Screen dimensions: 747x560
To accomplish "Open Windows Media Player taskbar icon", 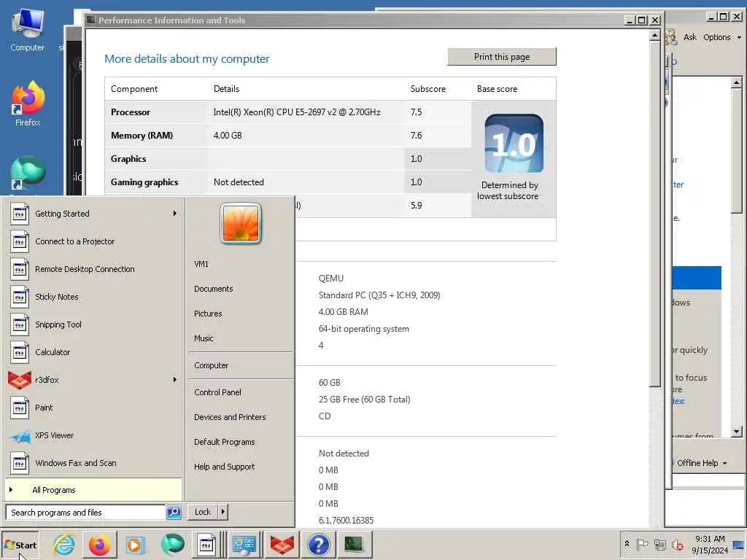I will 135,544.
